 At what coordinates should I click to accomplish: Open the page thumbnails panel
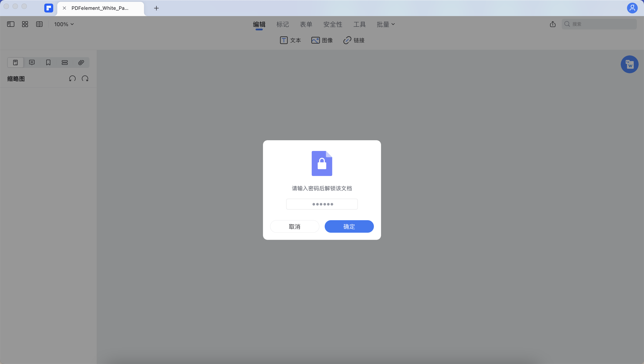pyautogui.click(x=15, y=62)
